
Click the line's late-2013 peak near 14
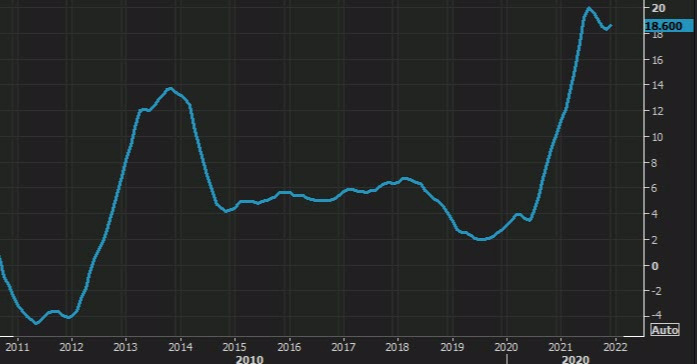click(x=169, y=89)
